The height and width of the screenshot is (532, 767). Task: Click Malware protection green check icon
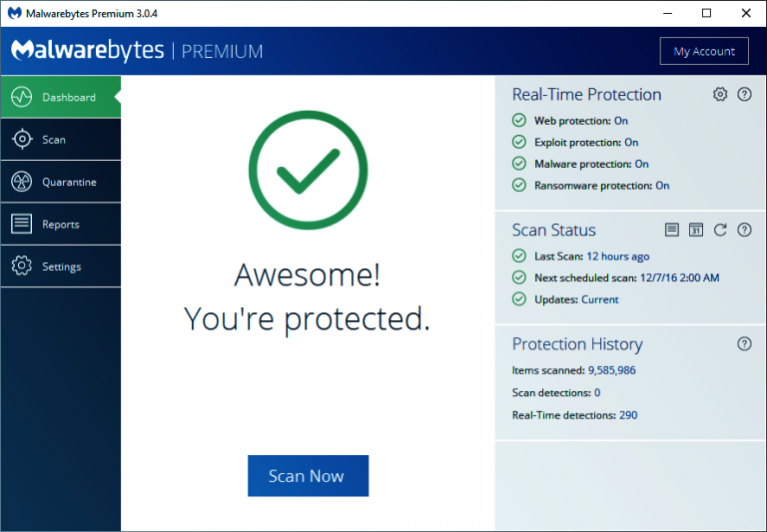(519, 164)
